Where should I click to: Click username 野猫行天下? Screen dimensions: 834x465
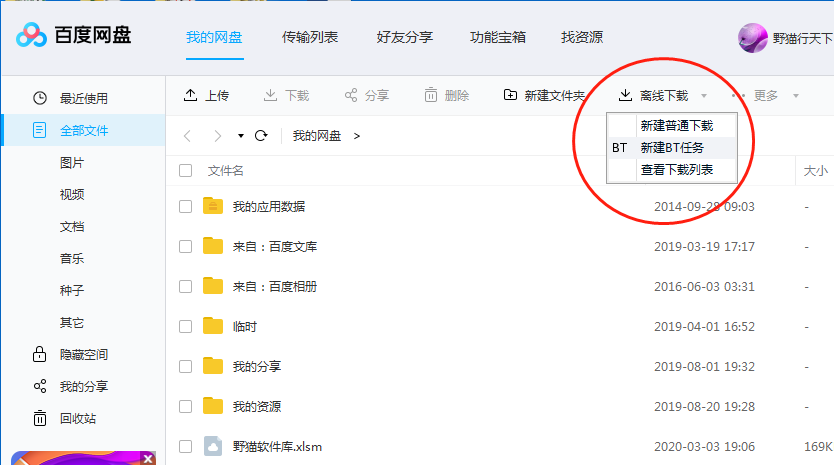803,38
